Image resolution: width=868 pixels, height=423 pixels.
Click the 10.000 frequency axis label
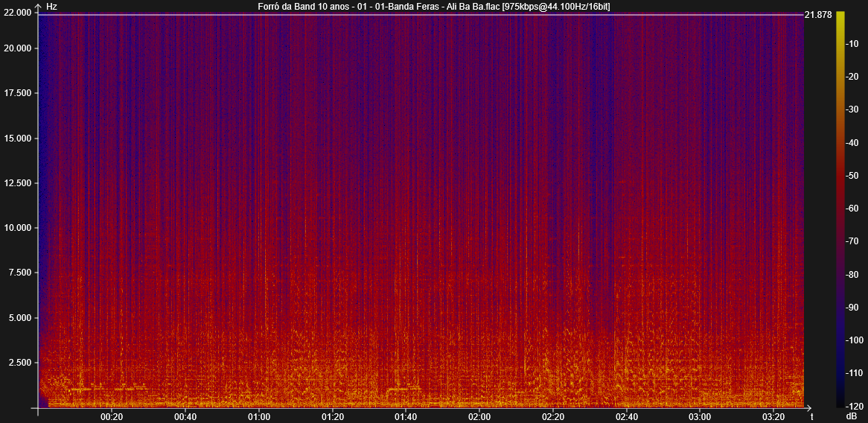16,228
